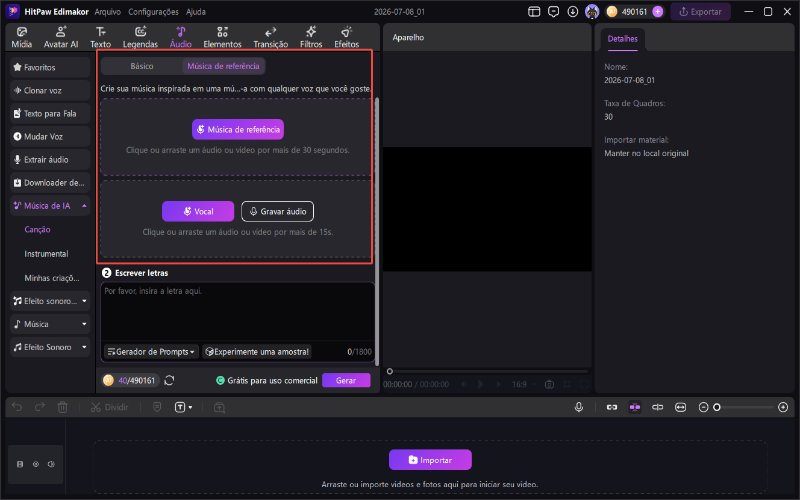Click the Exportar button
This screenshot has height=500, width=800.
click(701, 12)
